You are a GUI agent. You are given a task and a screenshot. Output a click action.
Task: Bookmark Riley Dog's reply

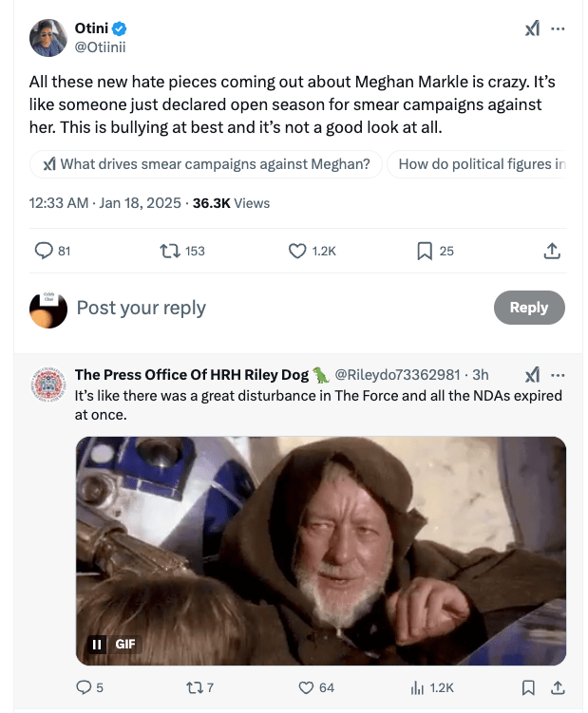[x=529, y=687]
